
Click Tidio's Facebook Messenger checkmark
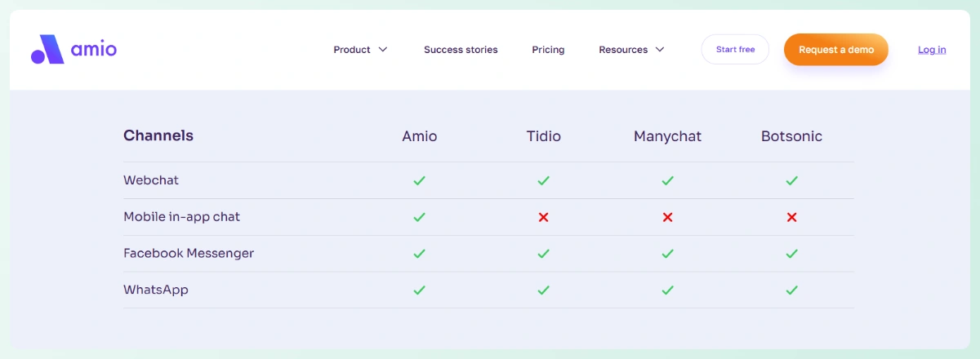click(543, 254)
